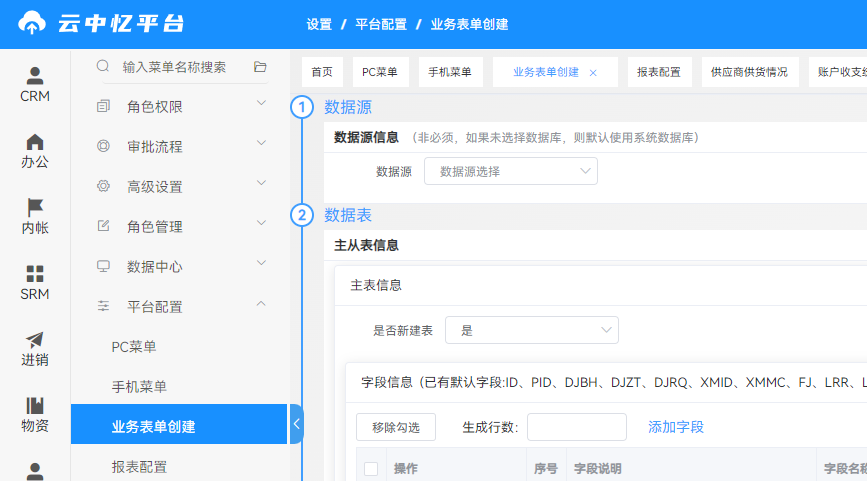
Task: Expand the 角色权限 menu chevron
Action: pos(262,103)
